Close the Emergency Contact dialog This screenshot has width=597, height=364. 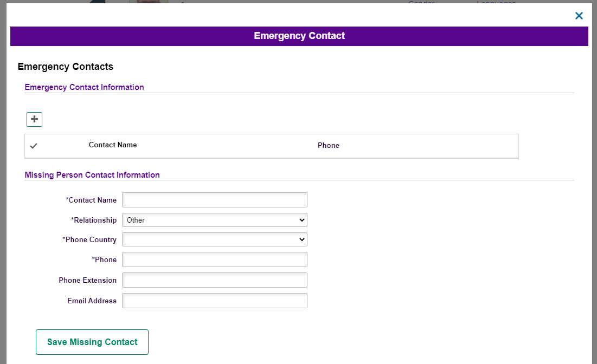[579, 16]
